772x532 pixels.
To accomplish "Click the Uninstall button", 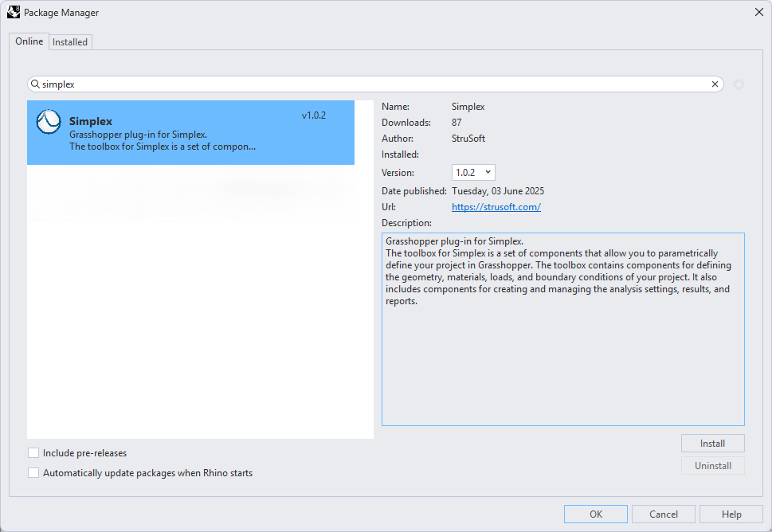I will (712, 465).
